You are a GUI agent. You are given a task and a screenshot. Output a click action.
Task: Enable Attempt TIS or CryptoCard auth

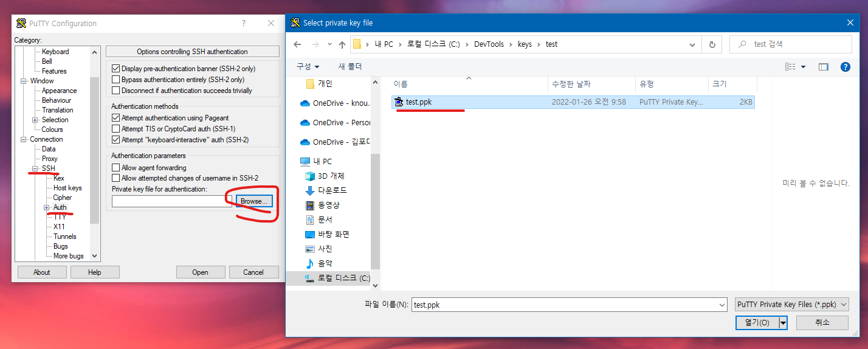click(116, 129)
